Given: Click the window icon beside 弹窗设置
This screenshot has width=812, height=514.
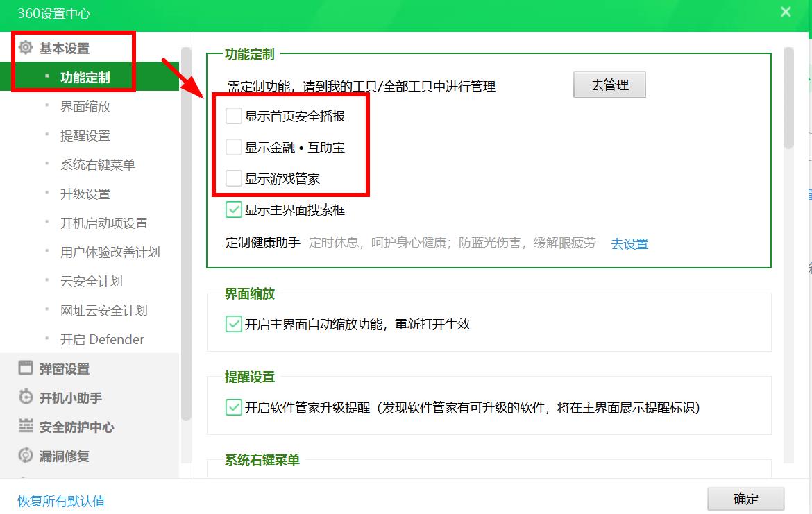Looking at the screenshot, I should (26, 368).
